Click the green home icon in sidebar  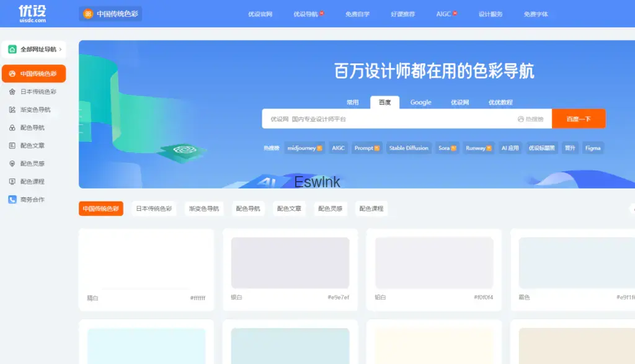pyautogui.click(x=12, y=49)
